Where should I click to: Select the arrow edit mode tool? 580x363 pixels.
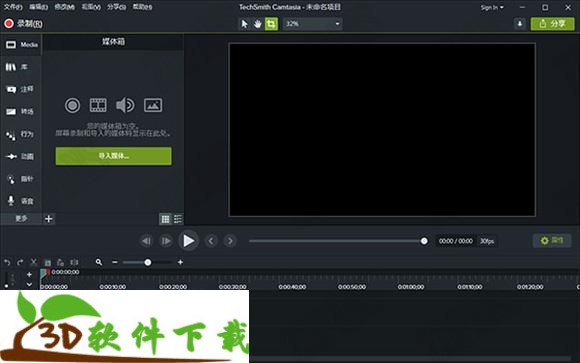244,24
